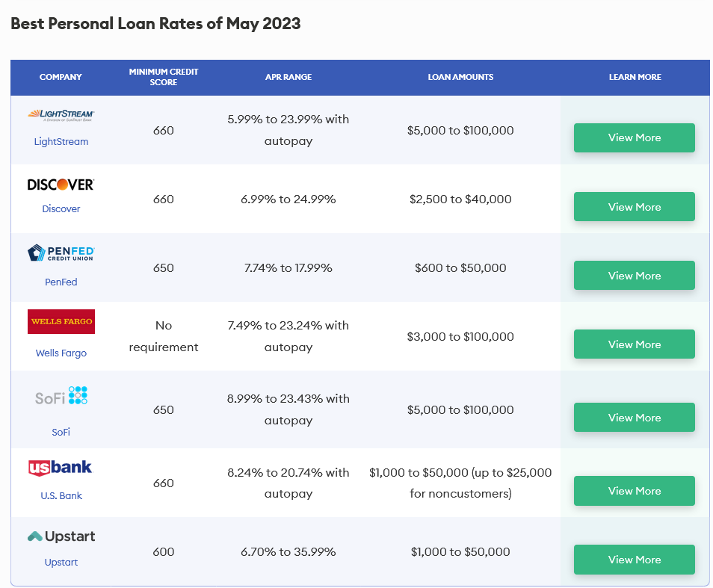713x588 pixels.
Task: Click the Discover logo image
Action: click(x=61, y=185)
